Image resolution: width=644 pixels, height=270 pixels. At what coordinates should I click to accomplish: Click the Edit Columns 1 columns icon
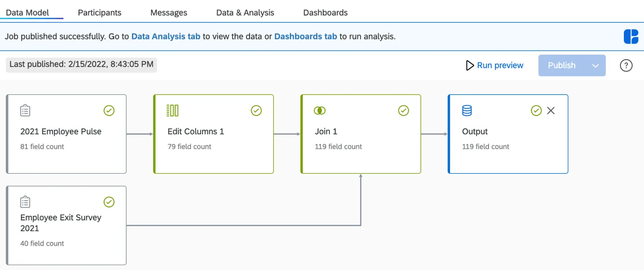point(172,110)
